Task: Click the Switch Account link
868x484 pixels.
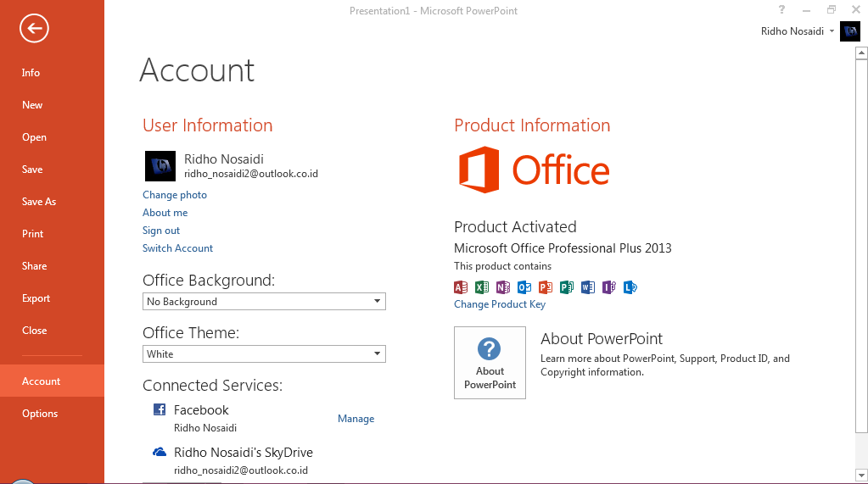Action: tap(177, 248)
